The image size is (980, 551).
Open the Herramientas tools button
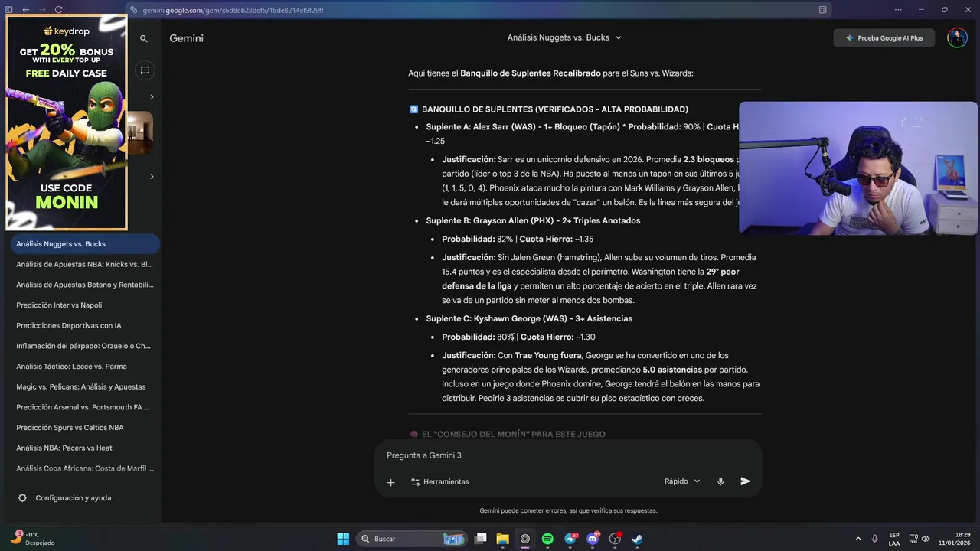click(439, 482)
